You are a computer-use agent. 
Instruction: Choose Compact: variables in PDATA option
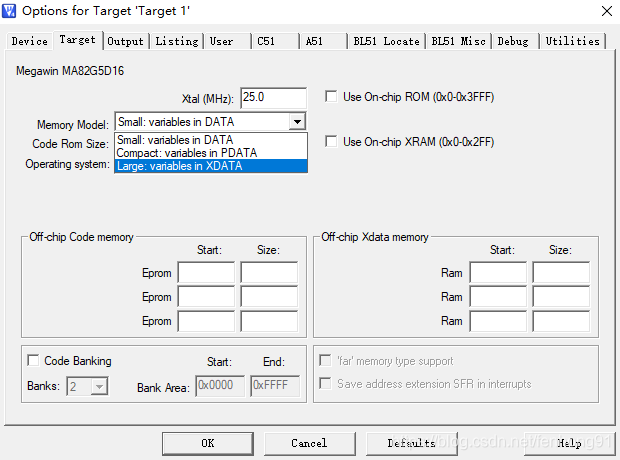[x=211, y=153]
